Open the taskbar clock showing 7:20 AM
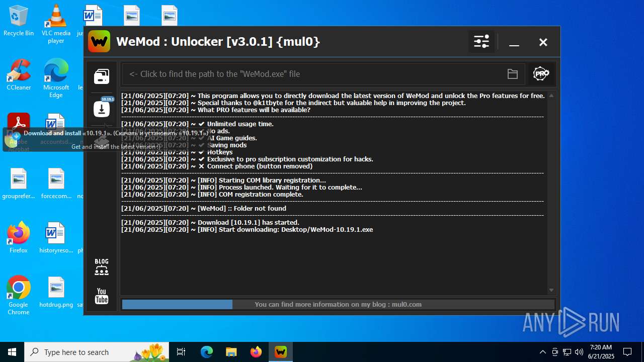Viewport: 644px width, 362px height. pos(602,352)
